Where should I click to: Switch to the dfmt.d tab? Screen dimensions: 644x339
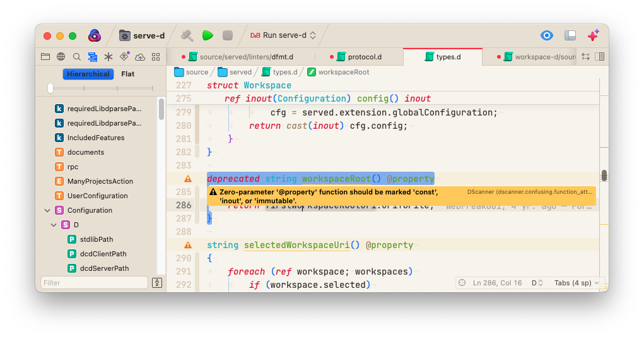coord(240,57)
